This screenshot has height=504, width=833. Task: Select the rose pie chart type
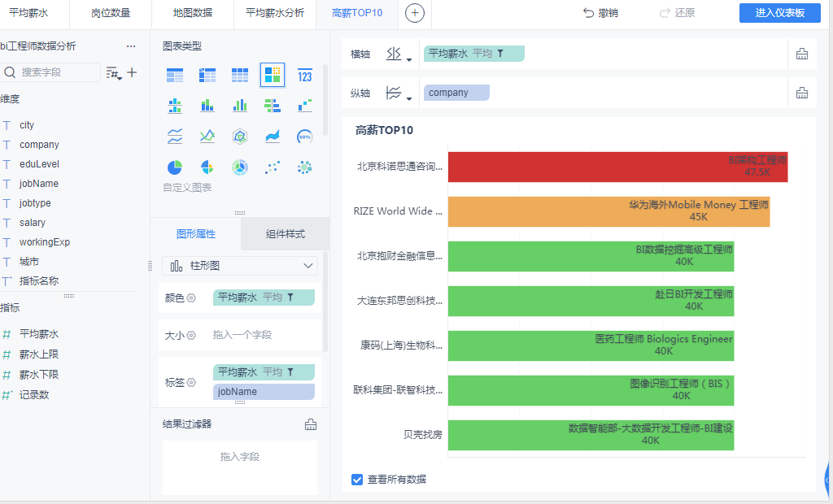click(207, 167)
